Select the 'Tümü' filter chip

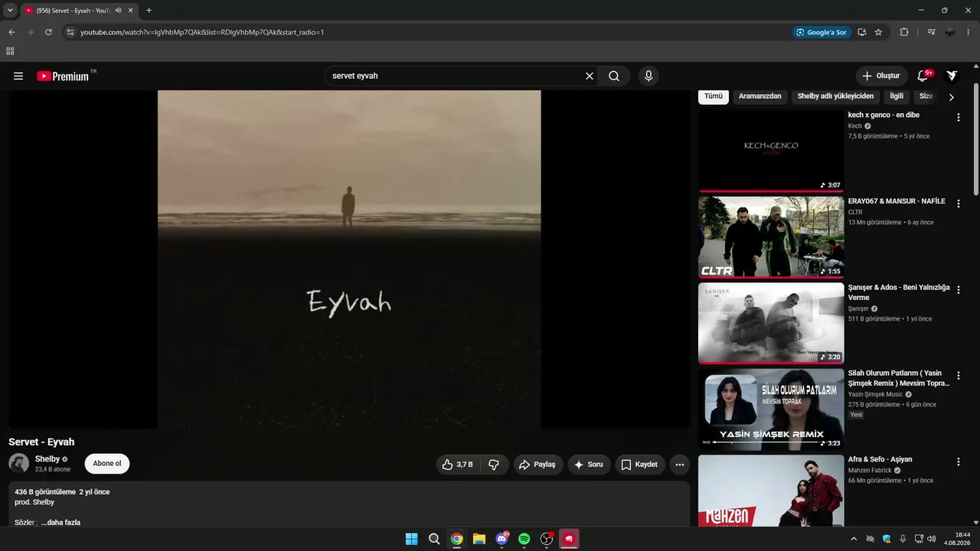714,96
